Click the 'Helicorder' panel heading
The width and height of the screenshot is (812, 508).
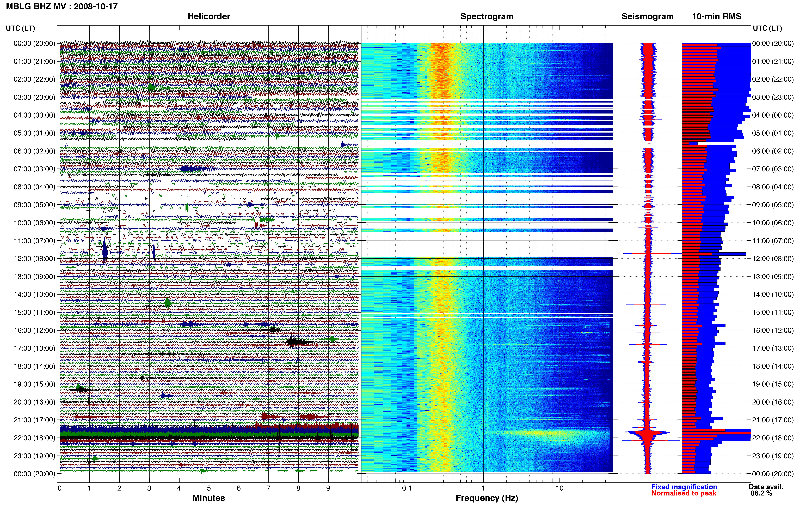[x=209, y=16]
